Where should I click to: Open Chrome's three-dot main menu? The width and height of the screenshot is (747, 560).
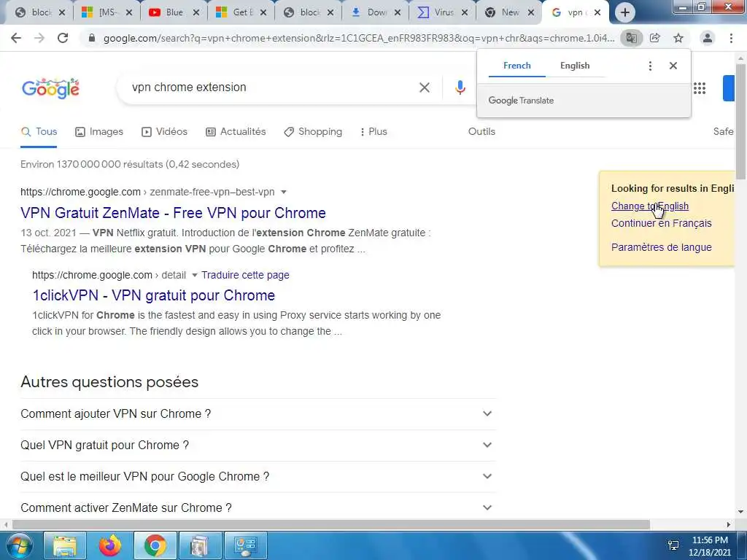pyautogui.click(x=731, y=38)
